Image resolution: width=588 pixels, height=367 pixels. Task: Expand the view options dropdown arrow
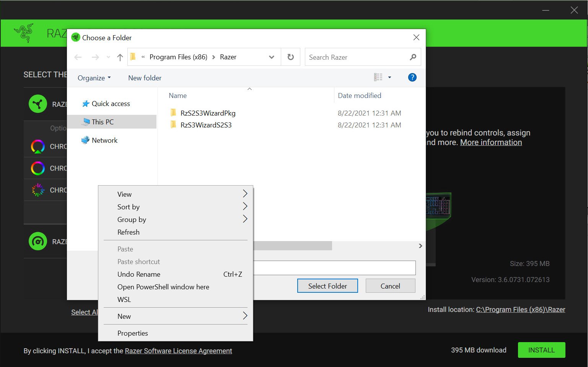[390, 77]
